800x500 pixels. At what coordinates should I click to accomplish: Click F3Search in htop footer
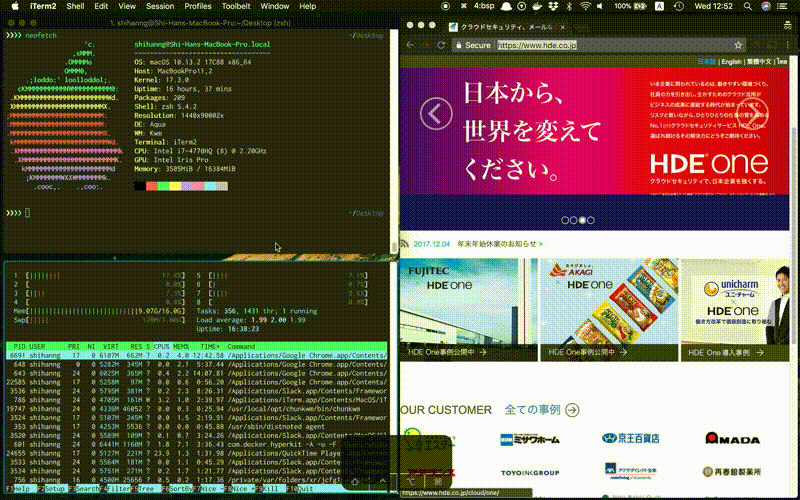tap(84, 489)
